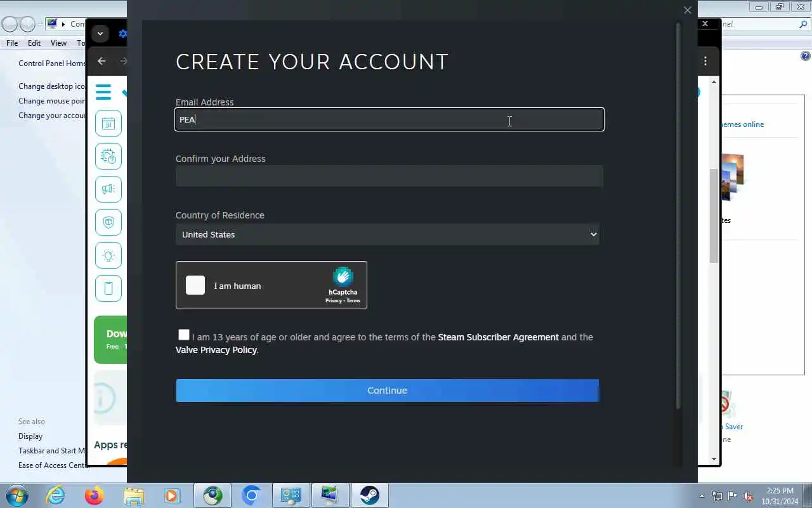Close the Steam account creation dialog
This screenshot has width=812, height=508.
click(687, 10)
